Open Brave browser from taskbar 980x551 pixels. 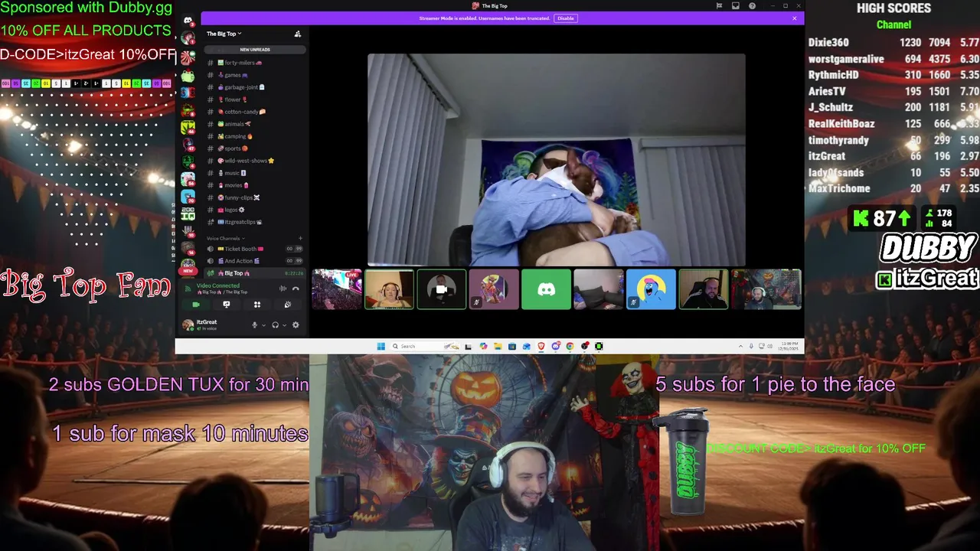[x=541, y=346]
